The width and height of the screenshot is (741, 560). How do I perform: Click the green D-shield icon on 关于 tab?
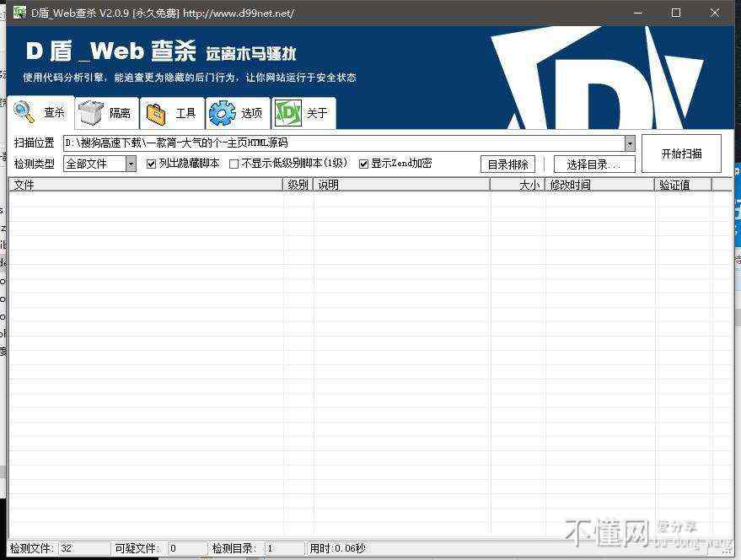point(288,114)
